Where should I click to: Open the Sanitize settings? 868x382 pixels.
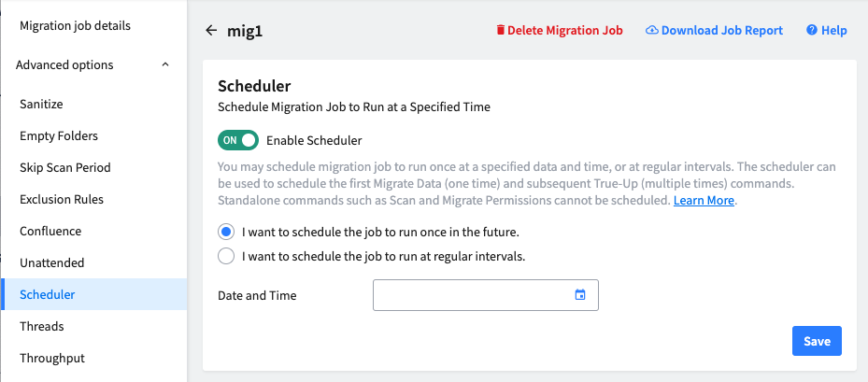(41, 104)
